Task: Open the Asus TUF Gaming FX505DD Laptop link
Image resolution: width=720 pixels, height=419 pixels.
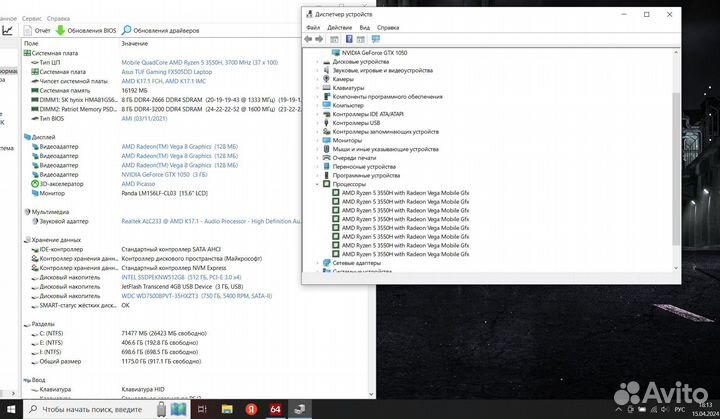Action: pyautogui.click(x=167, y=72)
